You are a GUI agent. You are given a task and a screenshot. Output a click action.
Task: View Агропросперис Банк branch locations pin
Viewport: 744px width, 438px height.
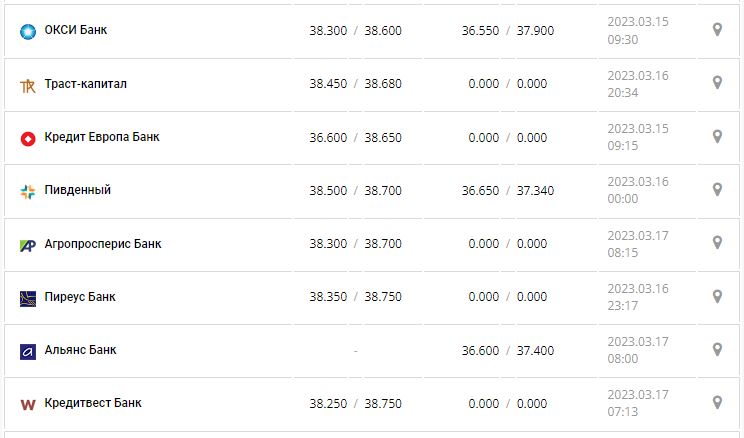pyautogui.click(x=717, y=243)
